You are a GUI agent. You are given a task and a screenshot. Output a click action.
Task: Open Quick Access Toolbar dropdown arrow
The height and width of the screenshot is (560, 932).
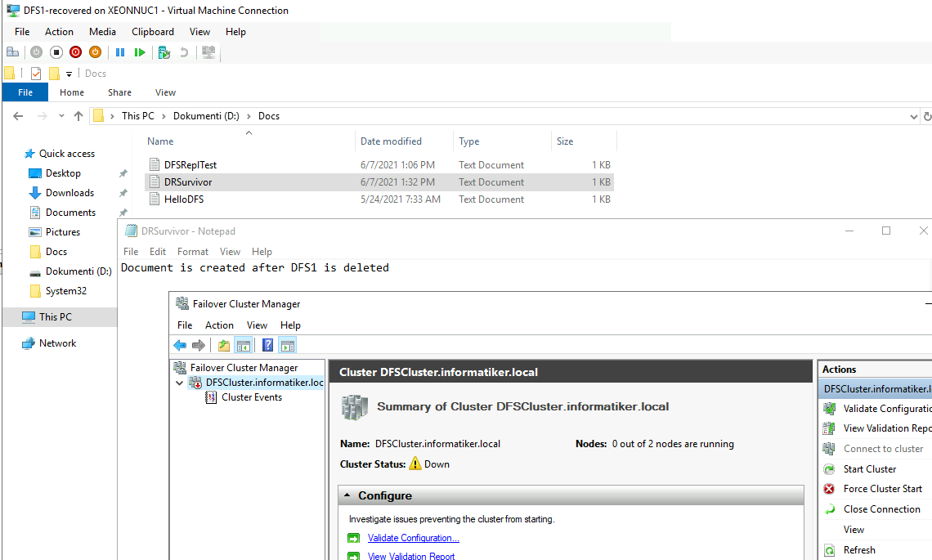point(69,74)
